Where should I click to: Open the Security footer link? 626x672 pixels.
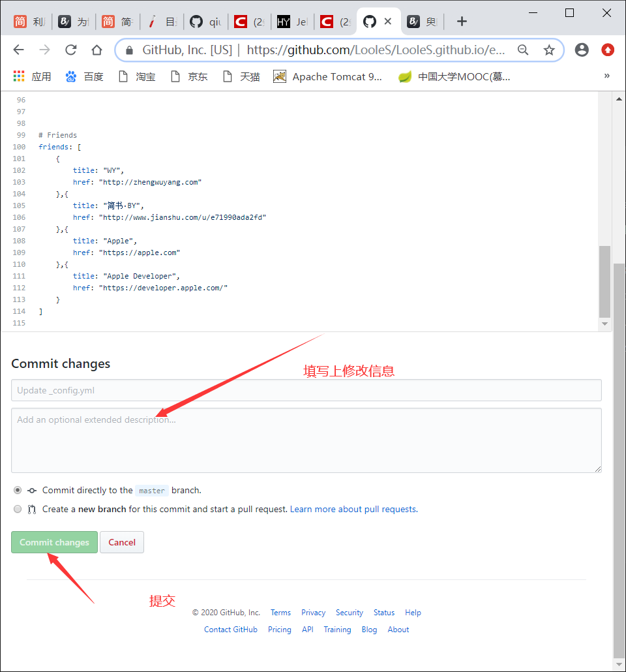(350, 613)
